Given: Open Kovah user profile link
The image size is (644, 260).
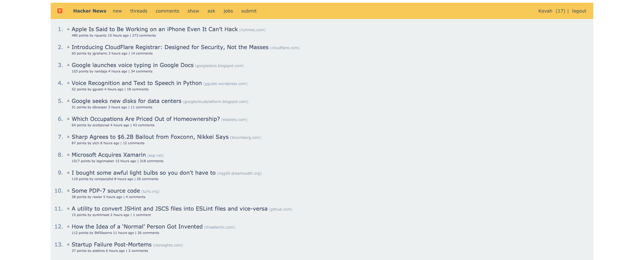Looking at the screenshot, I should [x=545, y=11].
